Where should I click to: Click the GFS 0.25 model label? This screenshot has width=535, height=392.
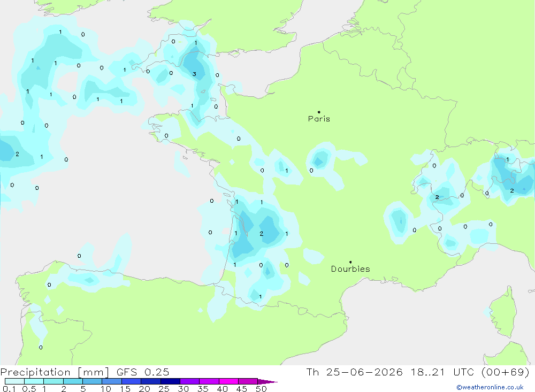143,372
